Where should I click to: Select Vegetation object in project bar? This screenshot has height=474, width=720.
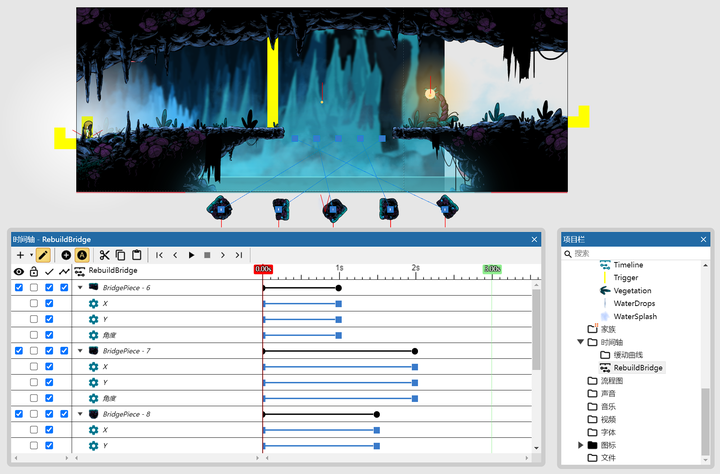tap(632, 290)
